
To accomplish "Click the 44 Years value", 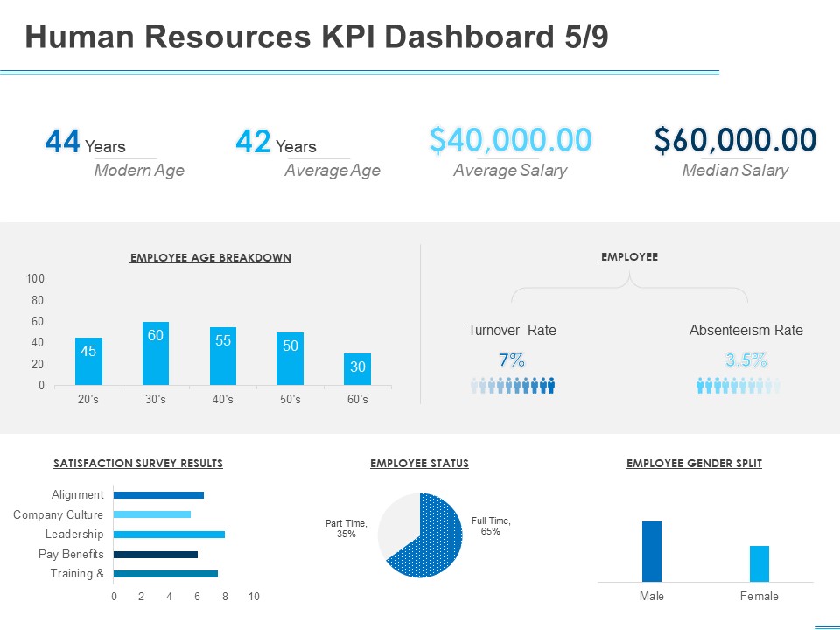I will pyautogui.click(x=85, y=142).
